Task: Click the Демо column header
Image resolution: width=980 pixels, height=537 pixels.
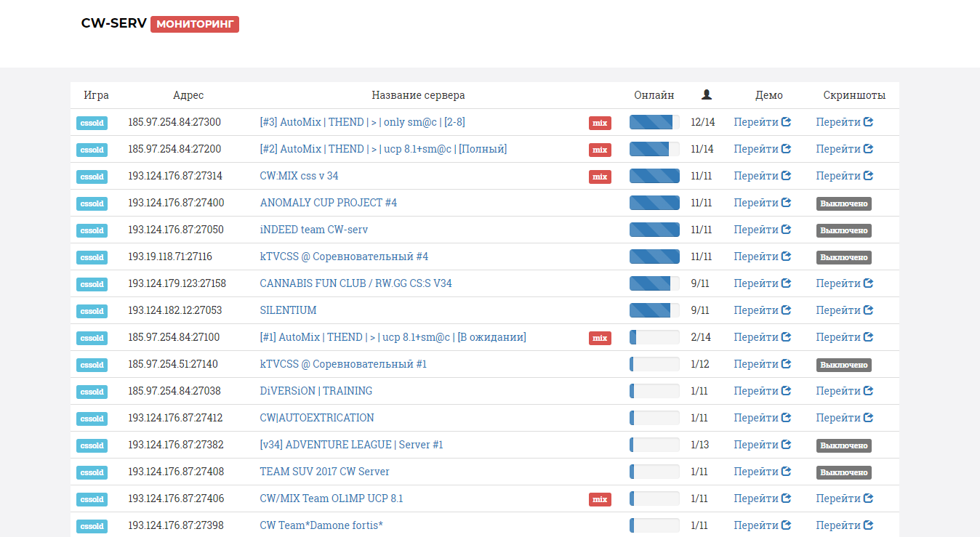Action: tap(769, 95)
